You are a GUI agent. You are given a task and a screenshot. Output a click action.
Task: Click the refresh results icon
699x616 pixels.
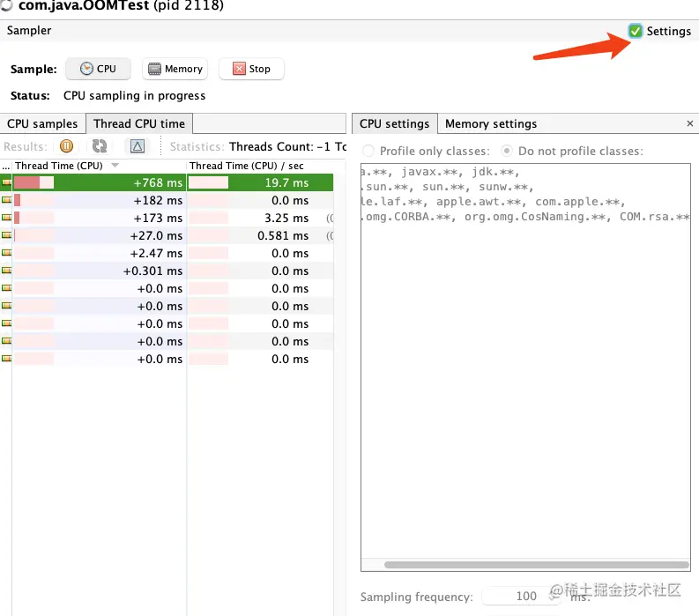(100, 146)
